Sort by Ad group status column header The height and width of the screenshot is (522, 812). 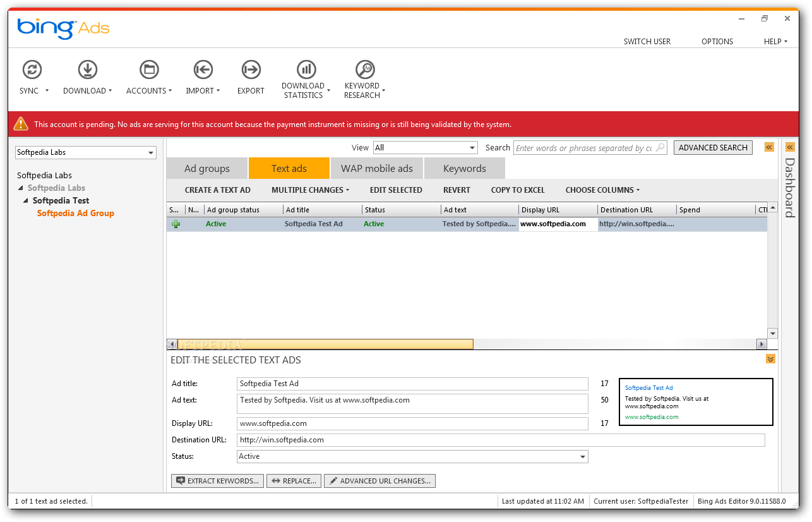click(243, 210)
